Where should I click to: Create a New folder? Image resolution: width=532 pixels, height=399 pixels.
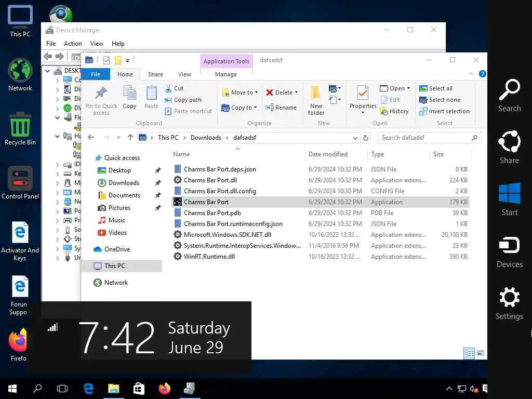coord(315,100)
